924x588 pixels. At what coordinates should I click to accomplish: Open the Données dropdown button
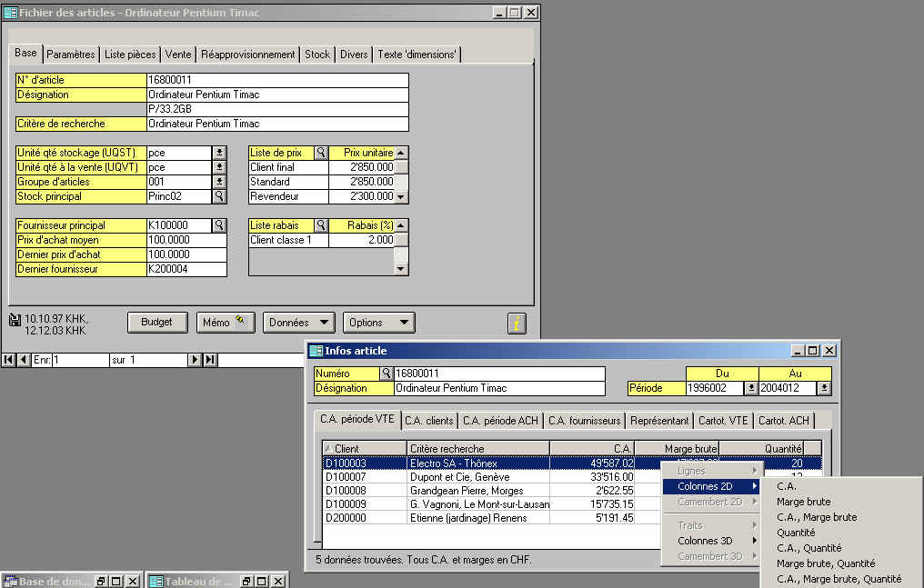pyautogui.click(x=299, y=323)
